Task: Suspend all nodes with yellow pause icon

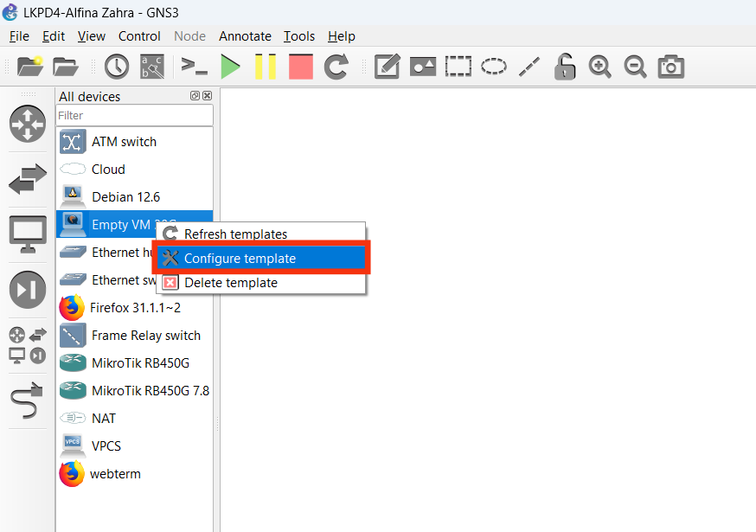Action: tap(265, 67)
